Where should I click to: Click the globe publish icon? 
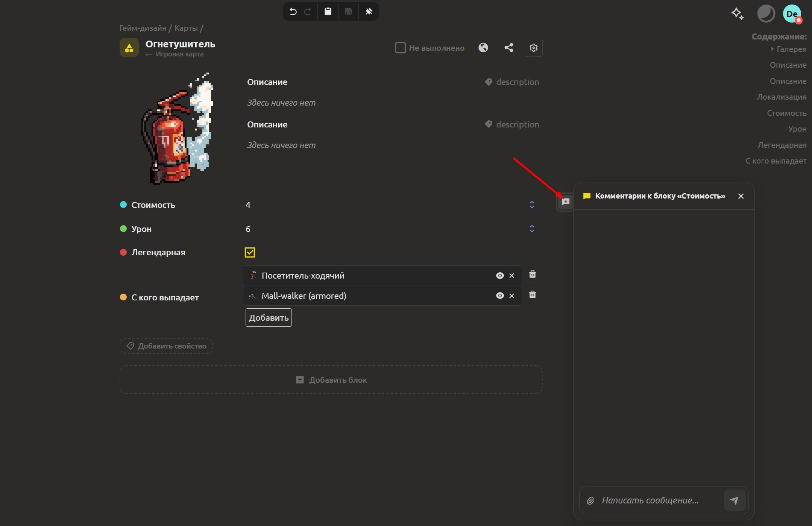[x=483, y=48]
